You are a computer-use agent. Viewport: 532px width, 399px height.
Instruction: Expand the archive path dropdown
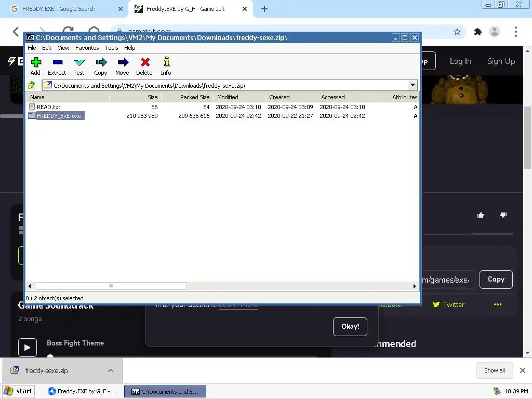coord(413,85)
